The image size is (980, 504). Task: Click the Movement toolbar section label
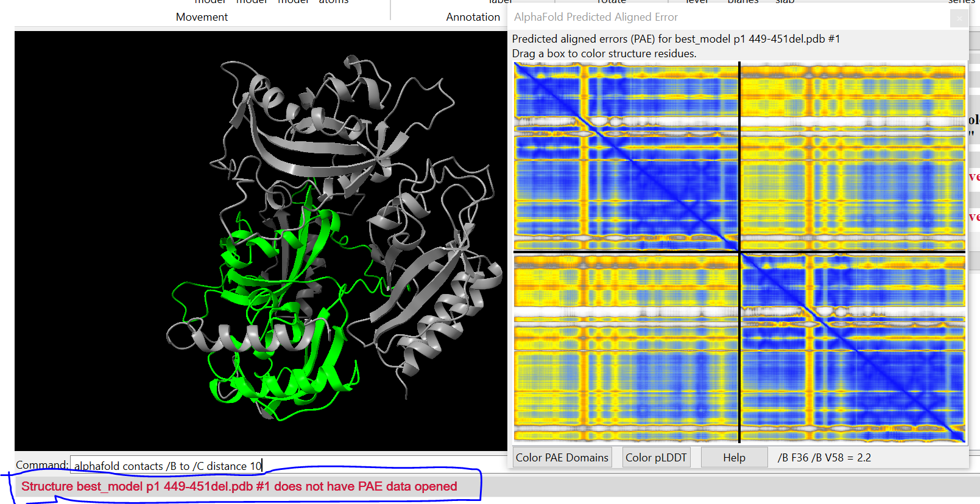point(202,17)
